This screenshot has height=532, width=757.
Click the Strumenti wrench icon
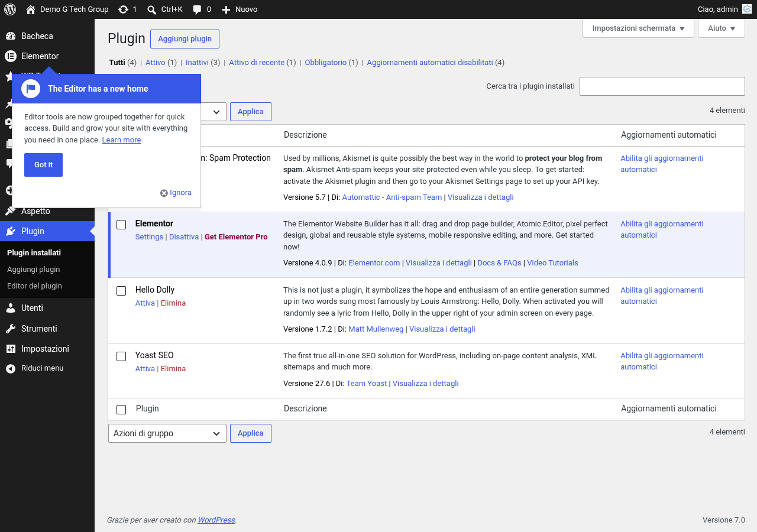click(11, 329)
